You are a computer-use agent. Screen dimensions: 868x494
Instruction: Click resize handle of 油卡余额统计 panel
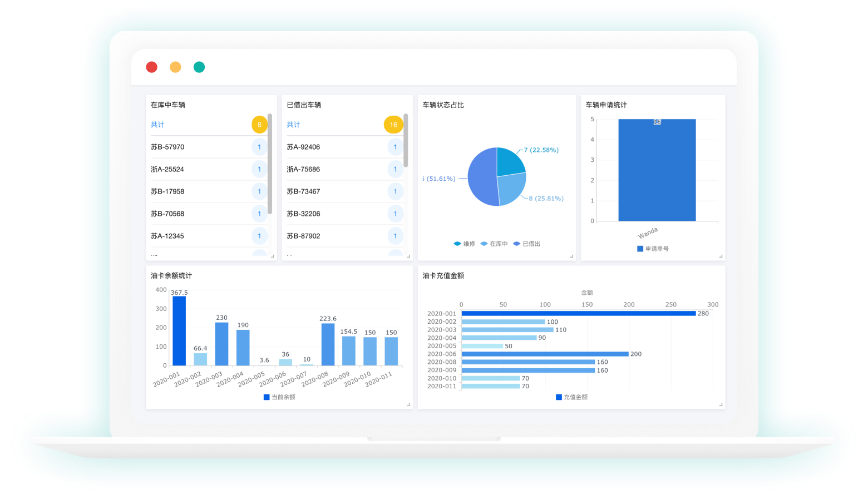point(408,405)
